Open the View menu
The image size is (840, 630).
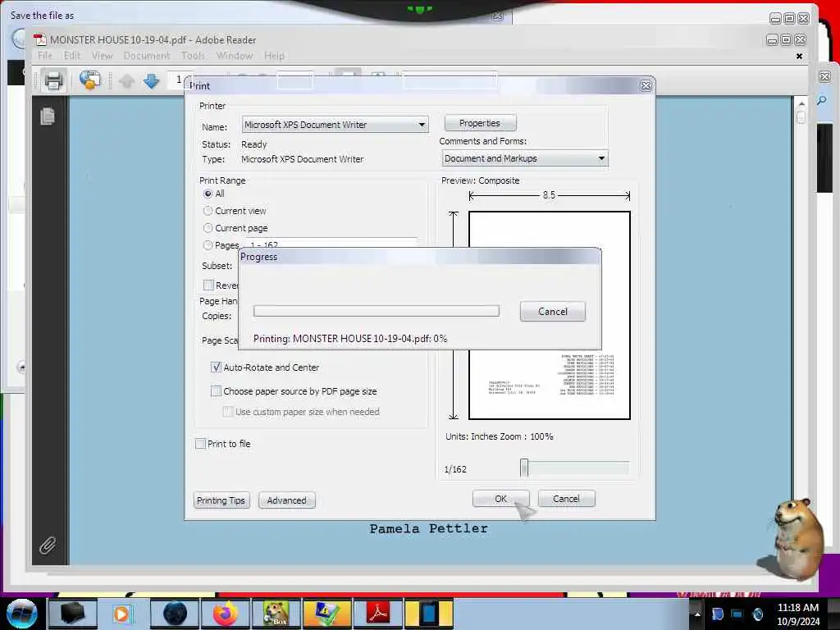102,56
